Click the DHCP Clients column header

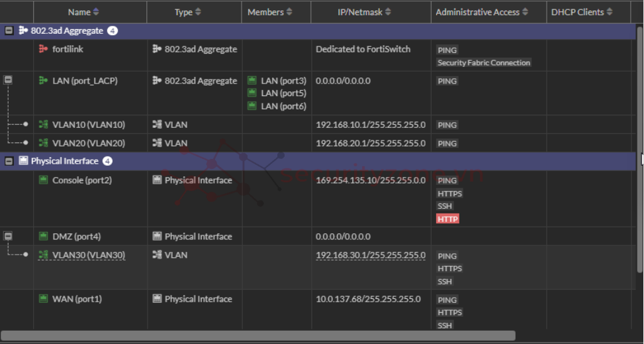(588, 12)
